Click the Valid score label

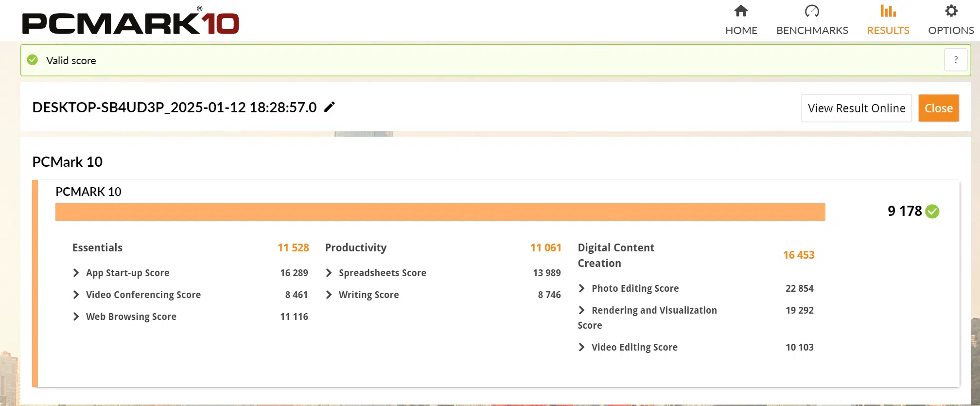[71, 60]
